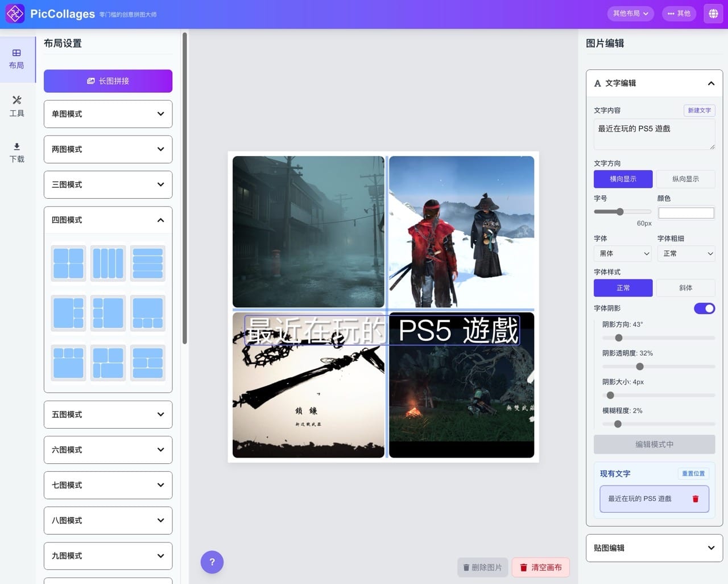Viewport: 728px width, 584px height.
Task: Open the help question mark bubble
Action: click(x=212, y=562)
